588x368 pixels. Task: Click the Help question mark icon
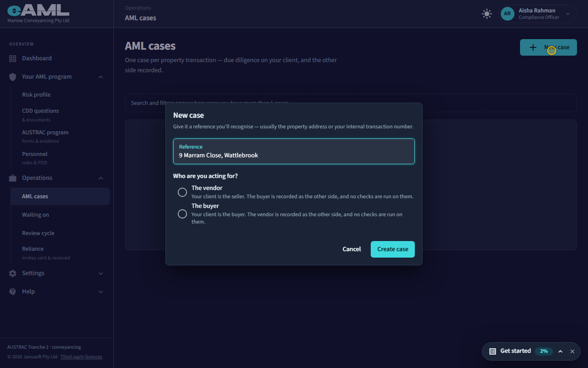point(12,292)
